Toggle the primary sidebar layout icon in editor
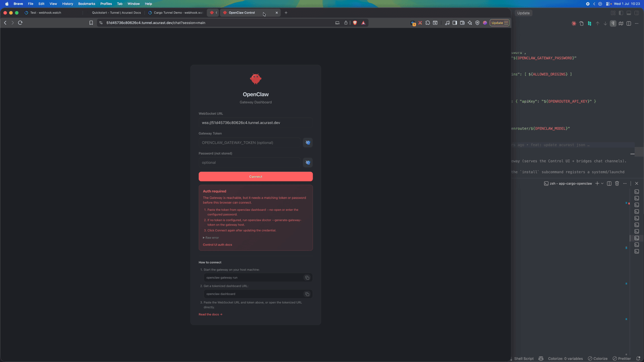This screenshot has width=644, height=362. click(621, 13)
